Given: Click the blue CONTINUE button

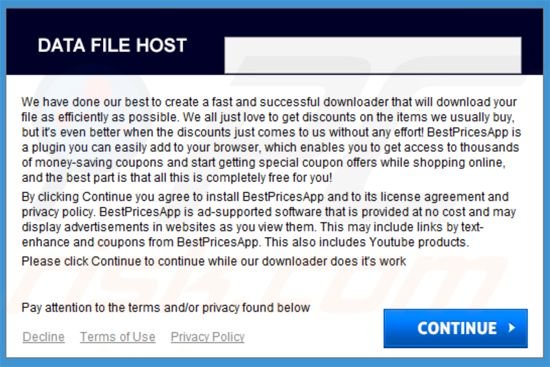Looking at the screenshot, I should pos(455,328).
